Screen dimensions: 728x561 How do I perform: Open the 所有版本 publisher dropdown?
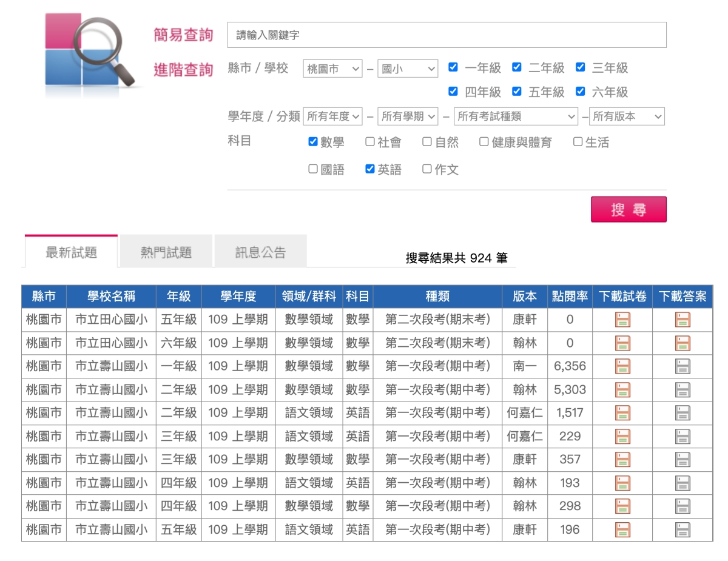pyautogui.click(x=627, y=116)
